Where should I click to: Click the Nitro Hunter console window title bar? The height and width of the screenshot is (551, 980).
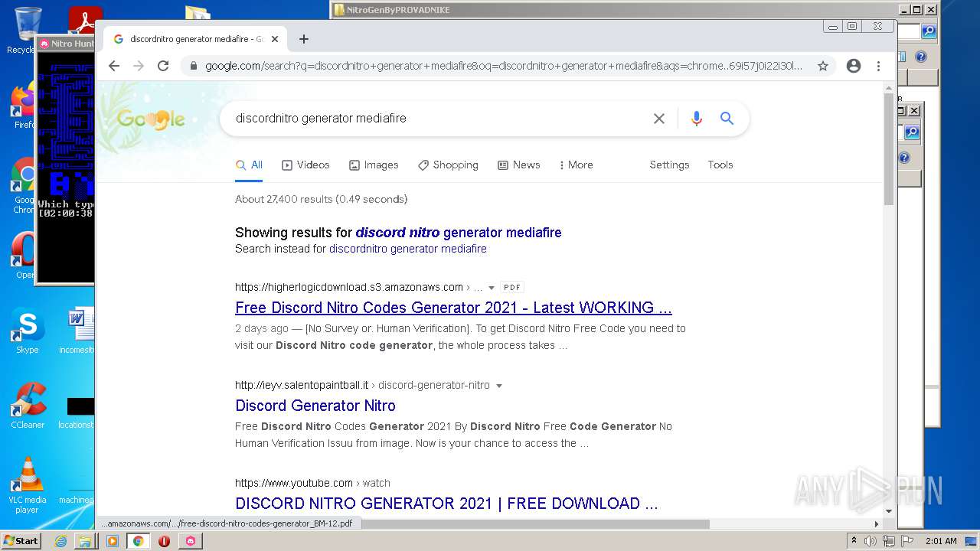66,44
